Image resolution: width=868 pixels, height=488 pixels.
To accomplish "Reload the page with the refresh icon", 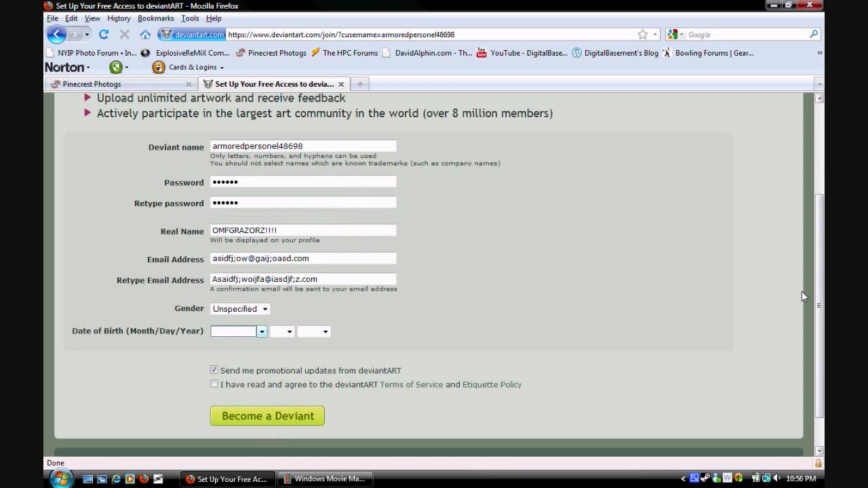I will [104, 34].
